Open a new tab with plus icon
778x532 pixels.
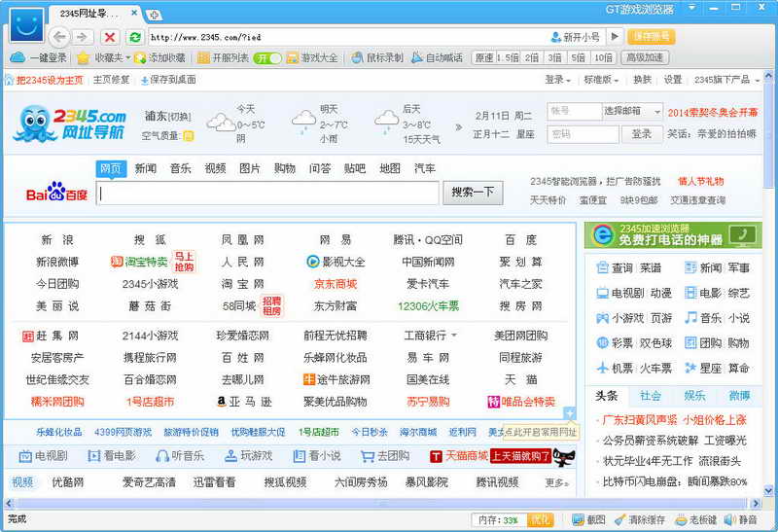[x=154, y=15]
